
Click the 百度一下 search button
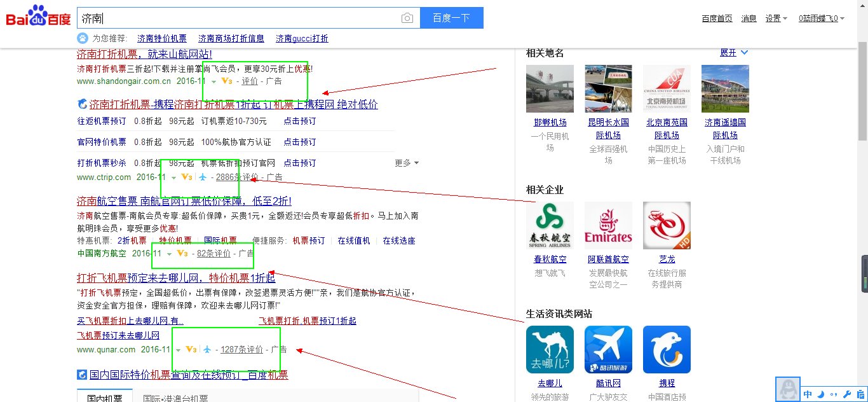pyautogui.click(x=451, y=17)
